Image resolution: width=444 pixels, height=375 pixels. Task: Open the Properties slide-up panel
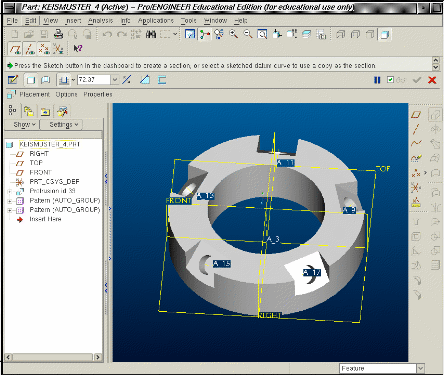point(98,94)
